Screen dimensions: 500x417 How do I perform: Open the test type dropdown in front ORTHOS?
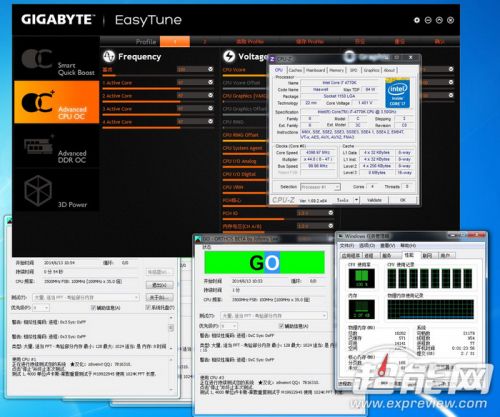[274, 315]
